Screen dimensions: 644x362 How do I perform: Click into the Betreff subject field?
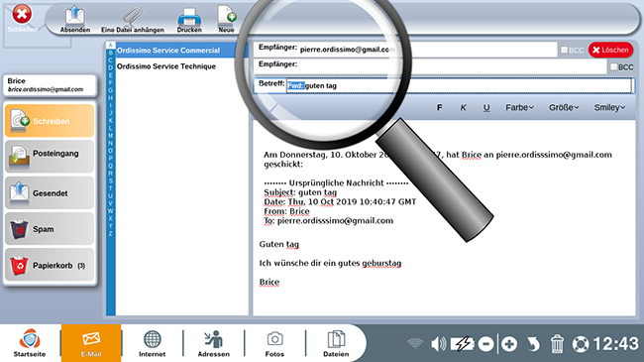[x=444, y=85]
